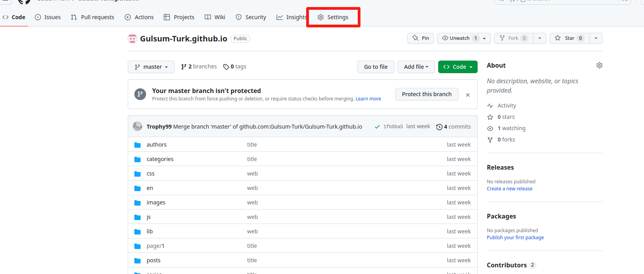Screen dimensions: 644x274
Task: Open the Wiki tab
Action: [x=215, y=17]
